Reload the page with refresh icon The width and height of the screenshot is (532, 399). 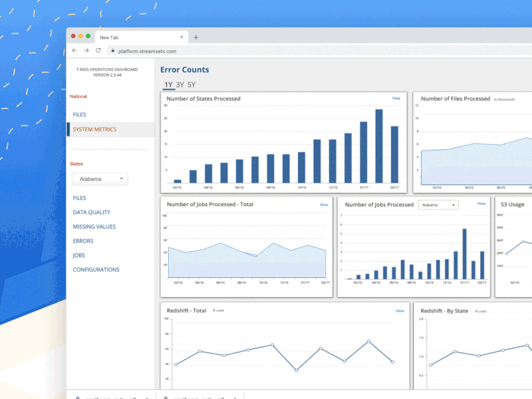coord(98,51)
